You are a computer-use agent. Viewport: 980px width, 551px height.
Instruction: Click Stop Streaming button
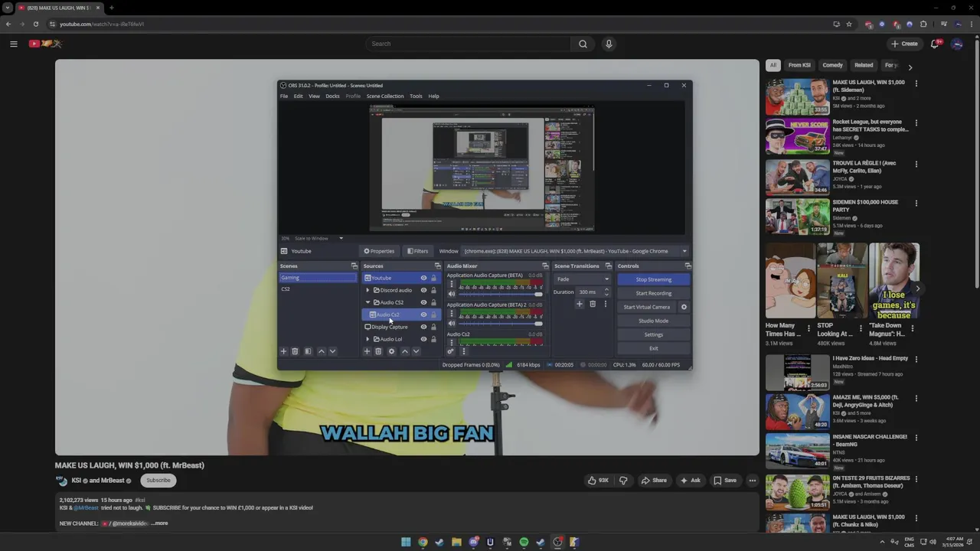coord(653,279)
